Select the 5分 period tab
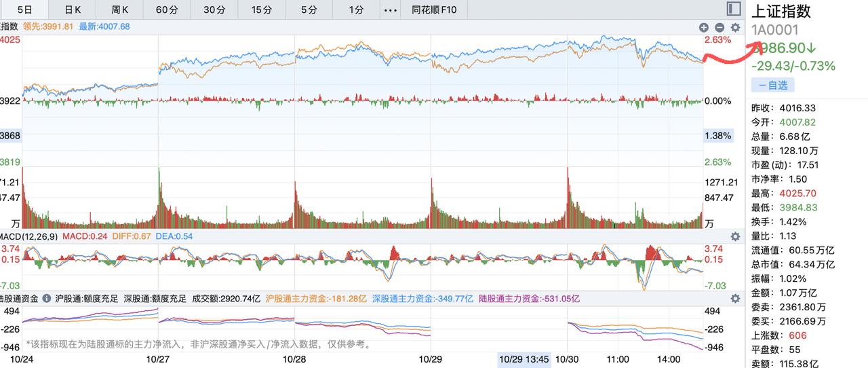 coord(309,10)
